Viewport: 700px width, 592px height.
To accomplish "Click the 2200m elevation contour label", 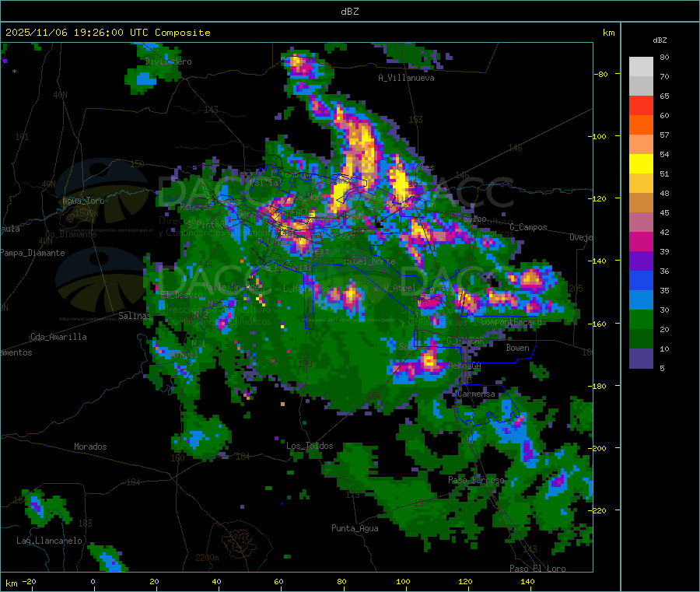I will click(207, 558).
